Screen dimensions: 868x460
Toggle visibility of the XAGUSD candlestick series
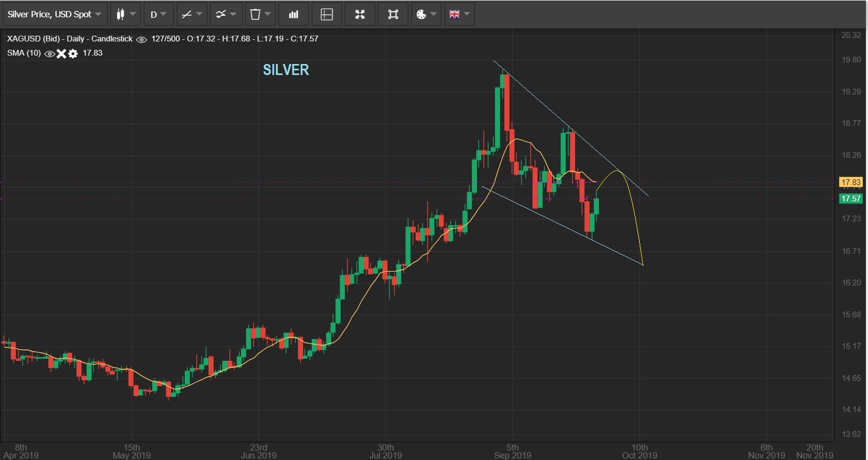pos(141,39)
